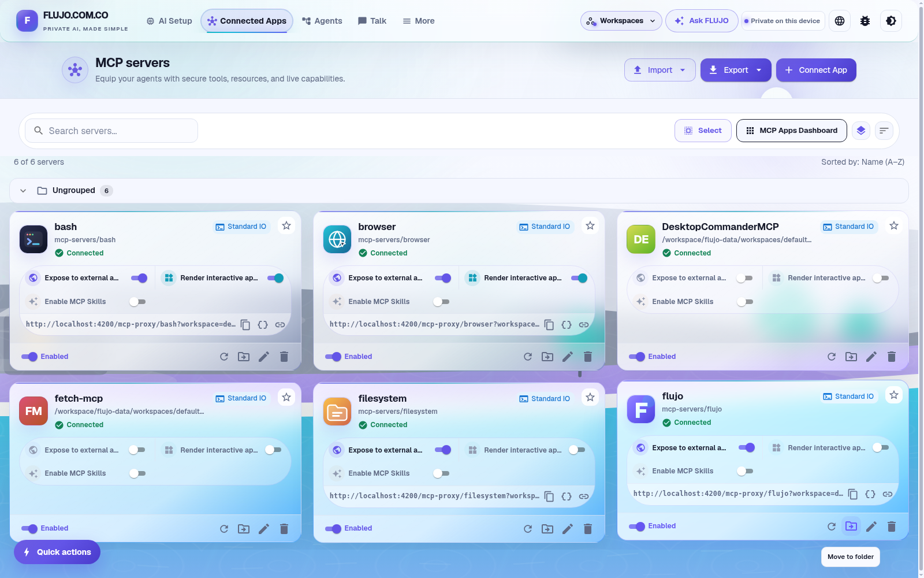This screenshot has height=578, width=924.
Task: Click the Ask FLUJO button
Action: click(702, 21)
